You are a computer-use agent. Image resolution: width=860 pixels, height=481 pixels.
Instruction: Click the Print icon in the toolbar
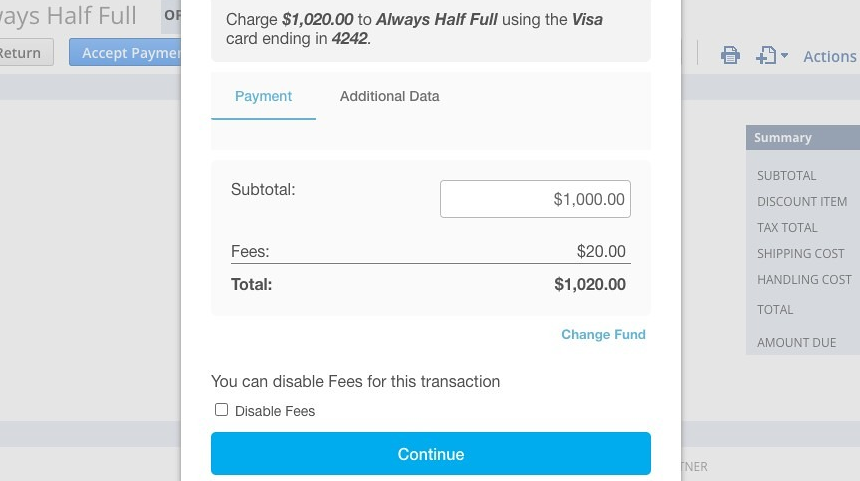pos(730,55)
